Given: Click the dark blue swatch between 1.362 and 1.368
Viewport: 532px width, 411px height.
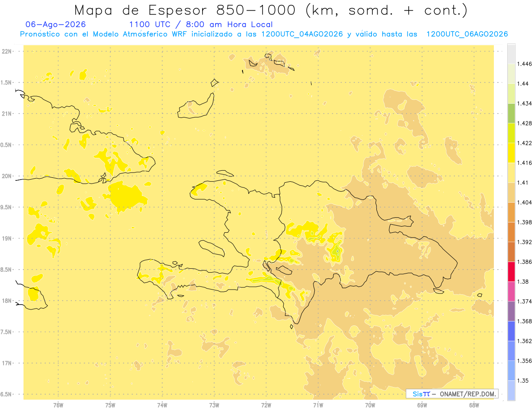Looking at the screenshot, I should pyautogui.click(x=511, y=331).
